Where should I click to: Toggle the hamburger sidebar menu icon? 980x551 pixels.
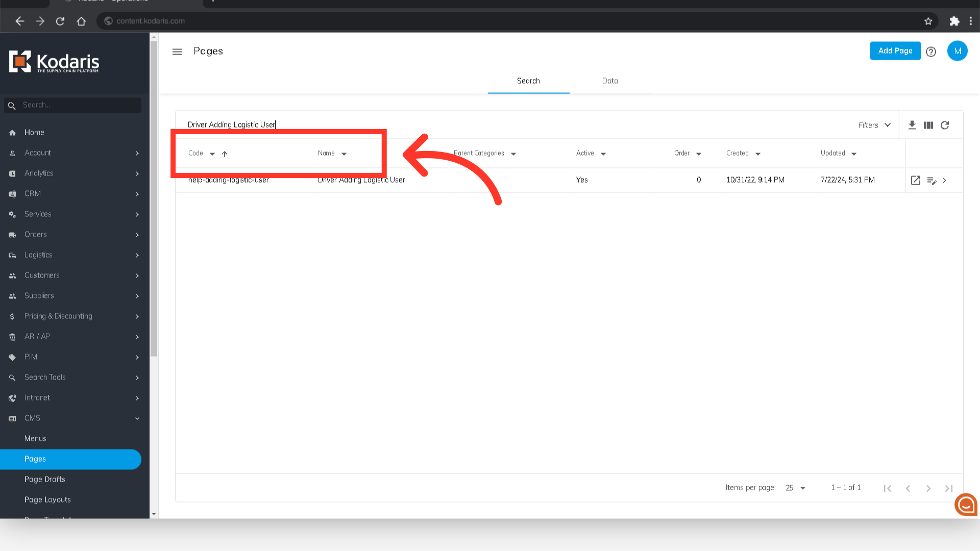tap(177, 52)
